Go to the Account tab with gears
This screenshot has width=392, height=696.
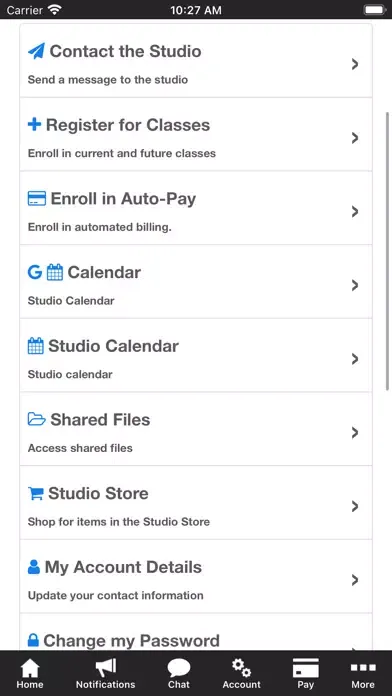tap(242, 673)
